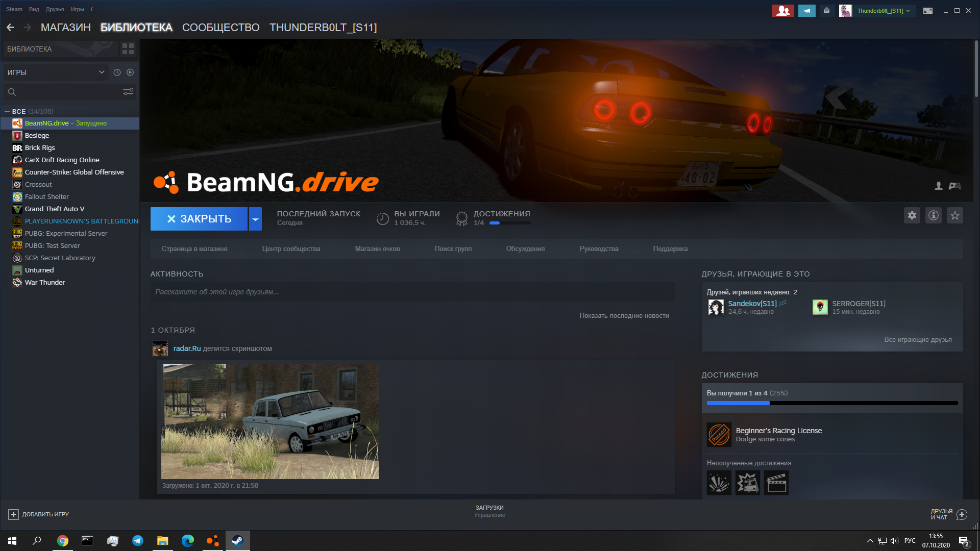Click the ЗАКРЫТЬ button
The width and height of the screenshot is (980, 551).
click(199, 219)
